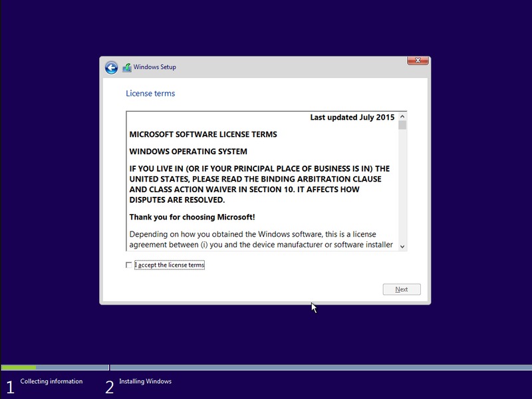The image size is (532, 399).
Task: Click the Windows Setup title bar icon
Action: [126, 67]
